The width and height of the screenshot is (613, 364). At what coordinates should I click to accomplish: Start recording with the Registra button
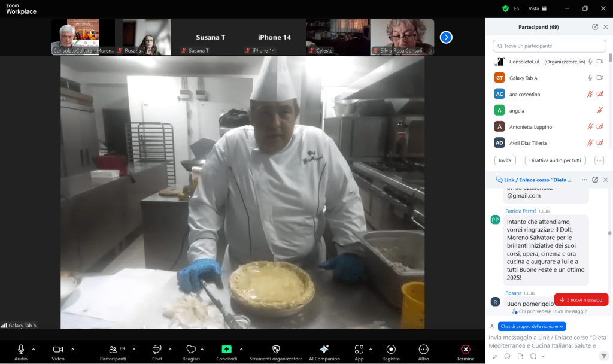391,349
